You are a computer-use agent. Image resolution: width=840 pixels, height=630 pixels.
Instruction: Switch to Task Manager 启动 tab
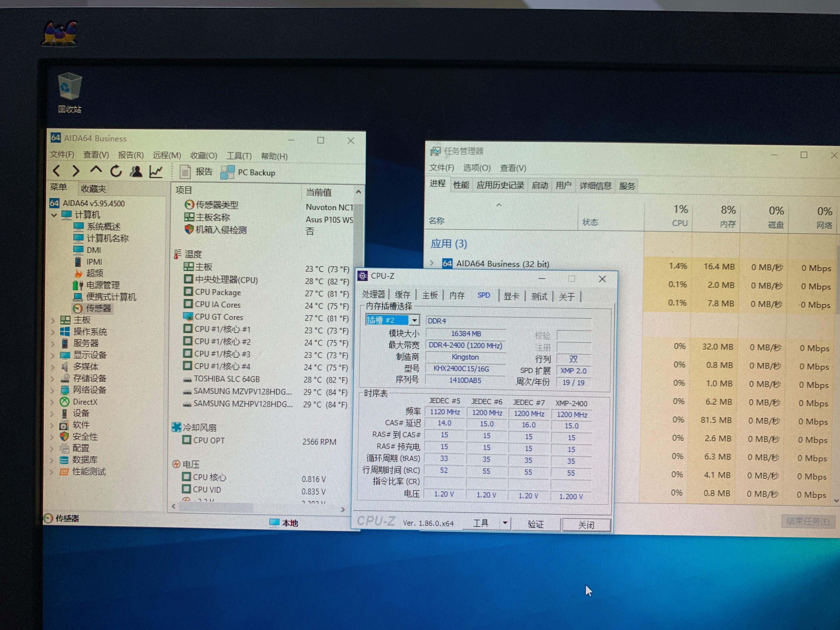[540, 185]
